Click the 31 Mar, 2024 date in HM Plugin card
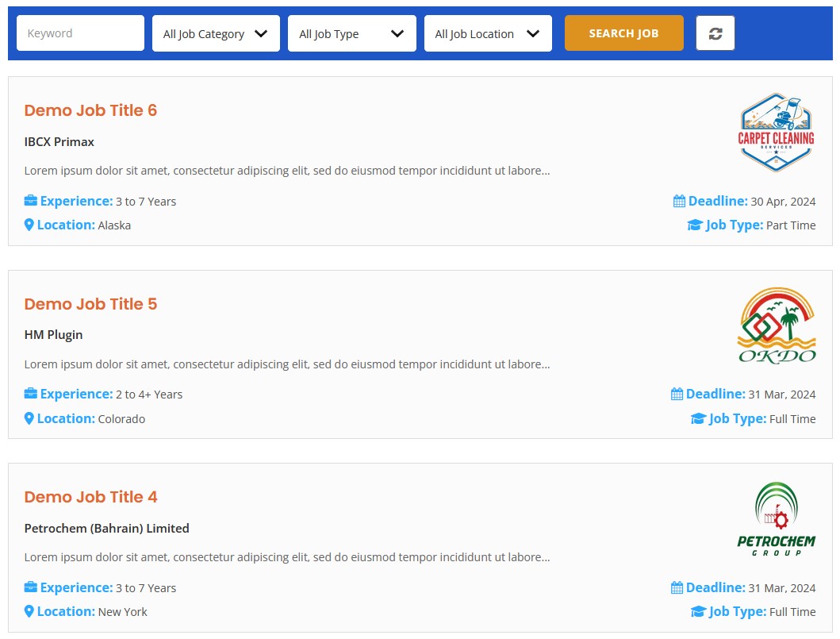Viewport: 840px width, 639px height. [x=781, y=395]
